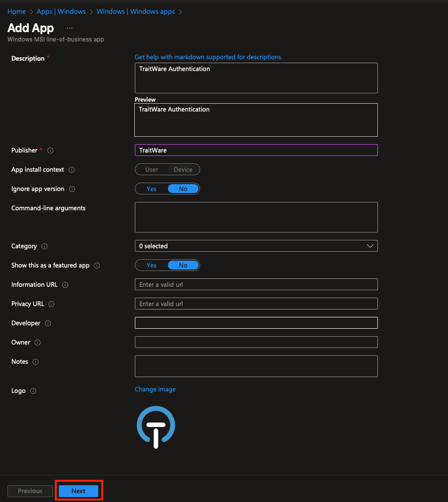Open markdown help for descriptions link
This screenshot has width=448, height=502.
[208, 57]
